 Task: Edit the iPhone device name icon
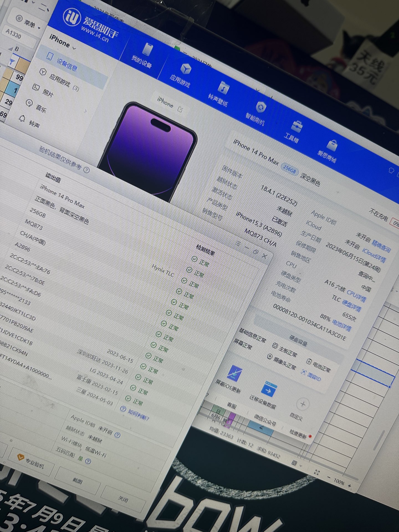180,109
